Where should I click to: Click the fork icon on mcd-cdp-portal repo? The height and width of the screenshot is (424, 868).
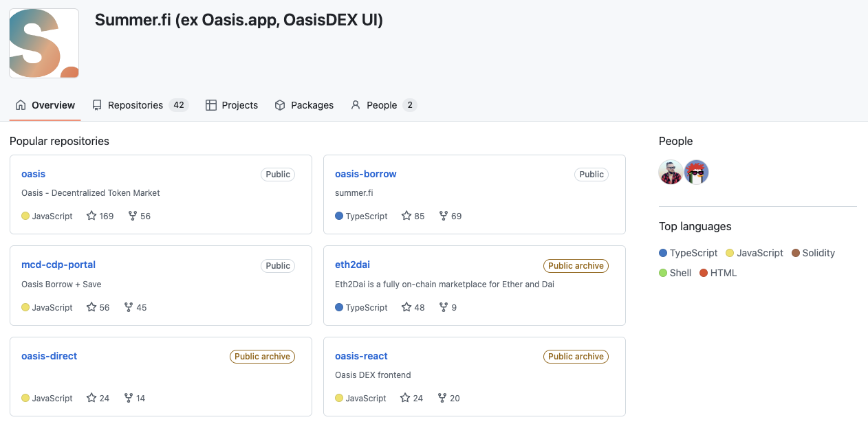click(x=129, y=307)
